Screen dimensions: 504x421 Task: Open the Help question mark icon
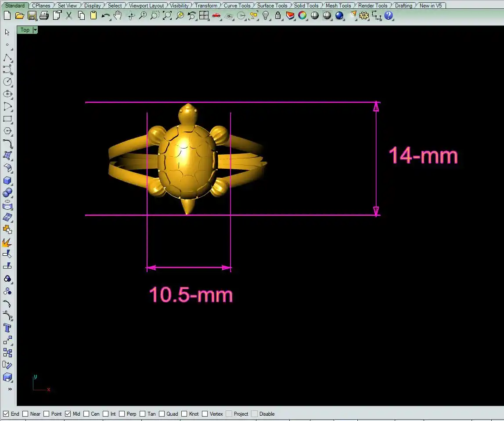(x=389, y=15)
